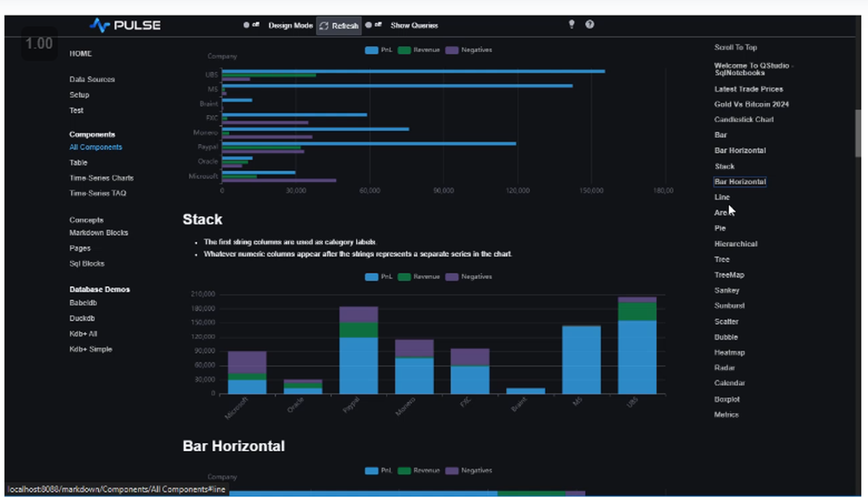Viewport: 868px width, 503px height.
Task: Toggle Negatives series in Stack chart legend
Action: coord(469,277)
